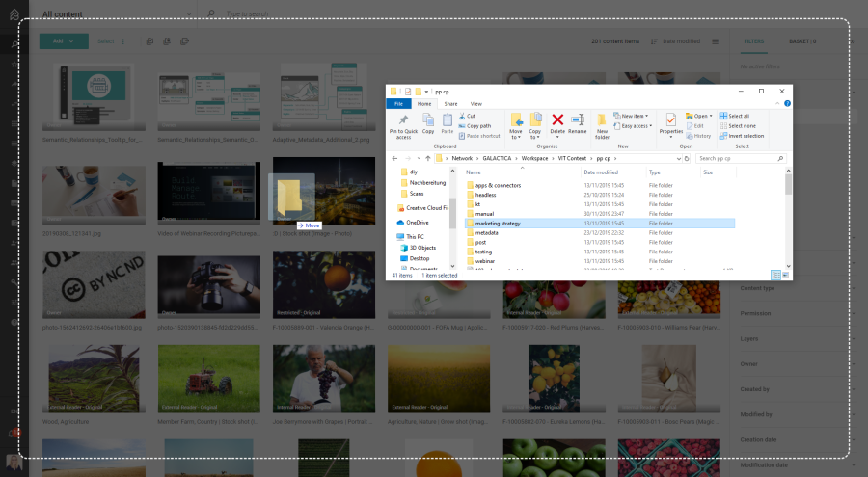Open the Move to dropdown

pos(516,127)
